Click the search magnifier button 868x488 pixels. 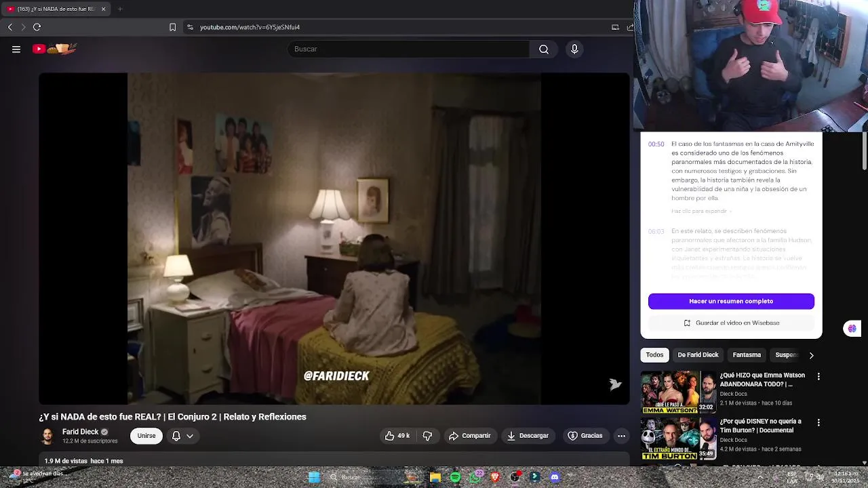point(544,49)
